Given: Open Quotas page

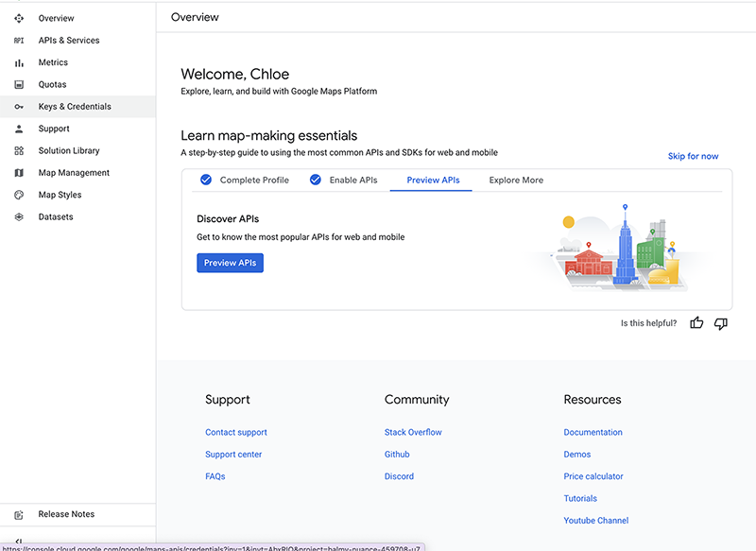Looking at the screenshot, I should [77, 85].
